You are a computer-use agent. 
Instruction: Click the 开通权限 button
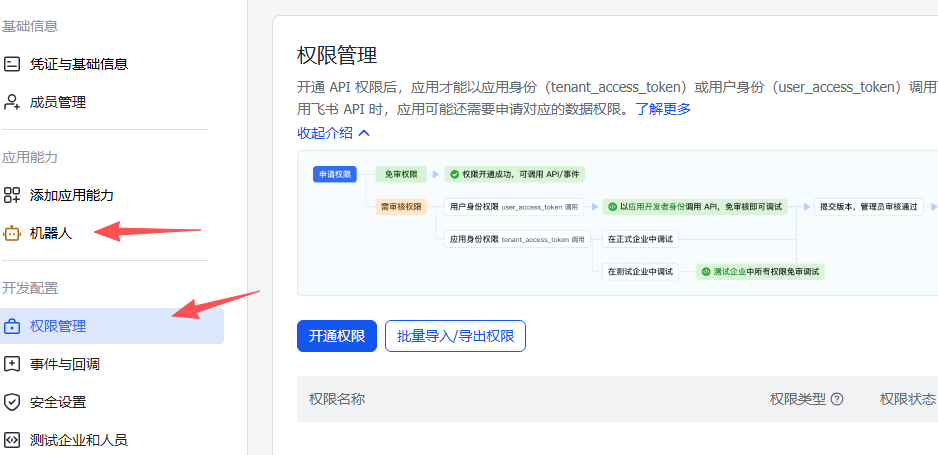[x=337, y=336]
